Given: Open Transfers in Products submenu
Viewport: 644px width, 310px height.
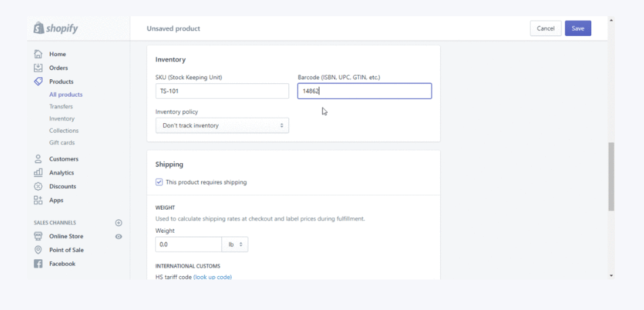Looking at the screenshot, I should (x=61, y=106).
